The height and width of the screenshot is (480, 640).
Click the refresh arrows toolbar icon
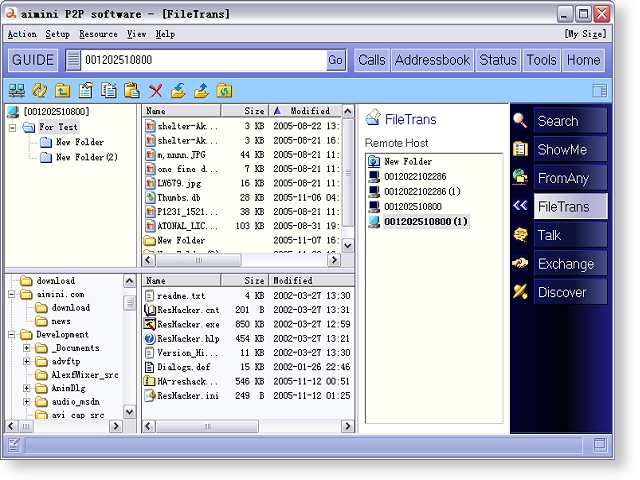pyautogui.click(x=40, y=91)
